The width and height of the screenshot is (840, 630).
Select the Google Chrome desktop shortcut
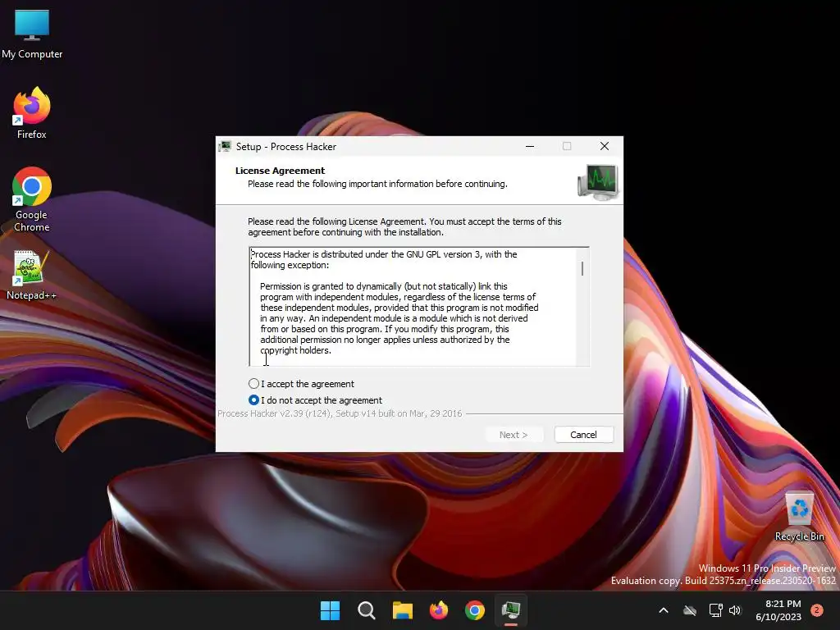(x=32, y=199)
